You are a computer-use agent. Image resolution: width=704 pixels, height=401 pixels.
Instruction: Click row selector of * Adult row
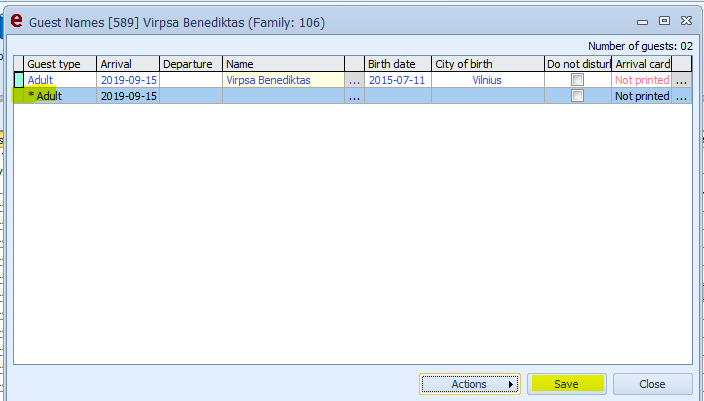point(18,96)
